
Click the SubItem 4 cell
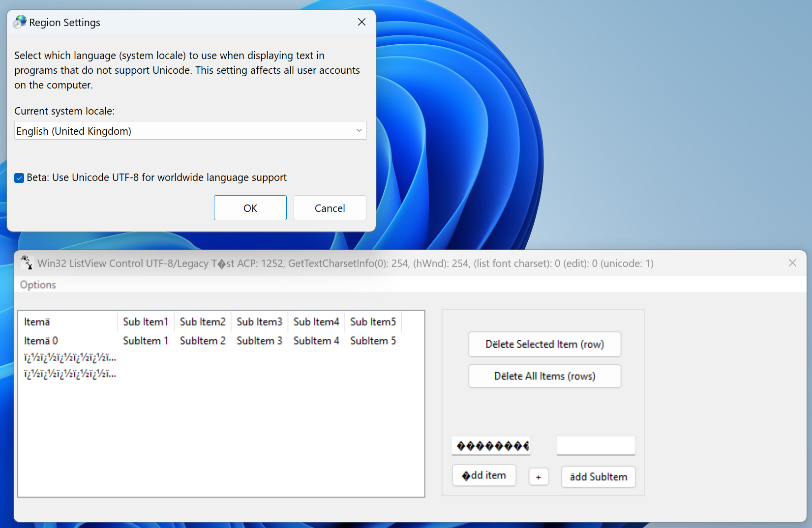pyautogui.click(x=316, y=341)
